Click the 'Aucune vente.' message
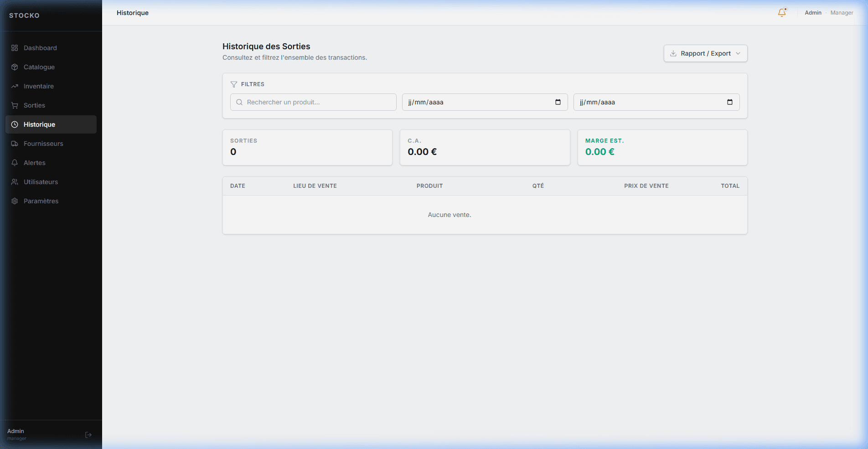This screenshot has width=868, height=449. (449, 215)
